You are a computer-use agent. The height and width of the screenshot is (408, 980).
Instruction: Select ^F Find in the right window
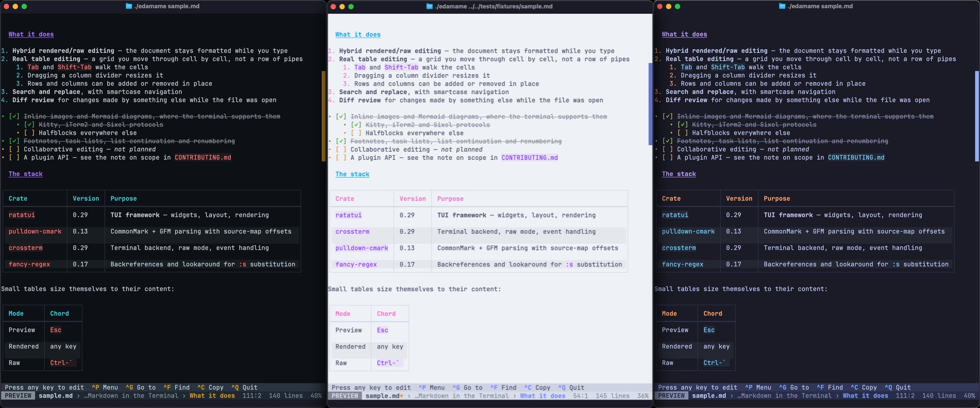[830, 387]
